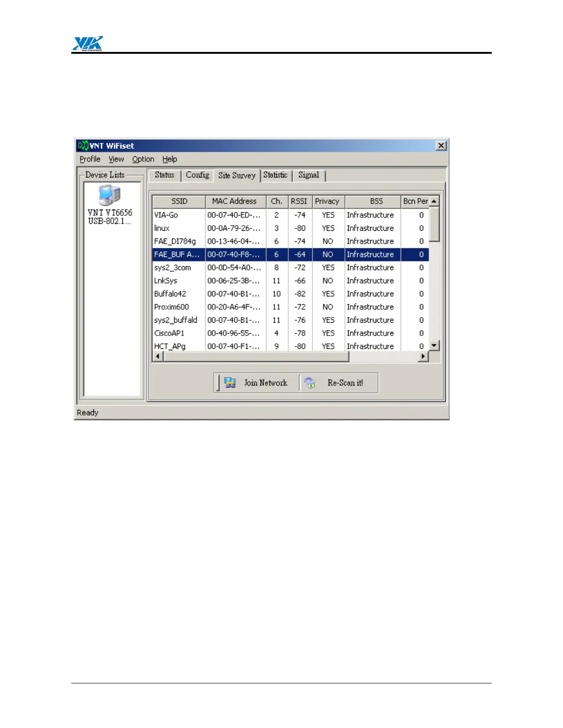Select the HCT_APg network row
563x728 pixels.
click(x=291, y=346)
